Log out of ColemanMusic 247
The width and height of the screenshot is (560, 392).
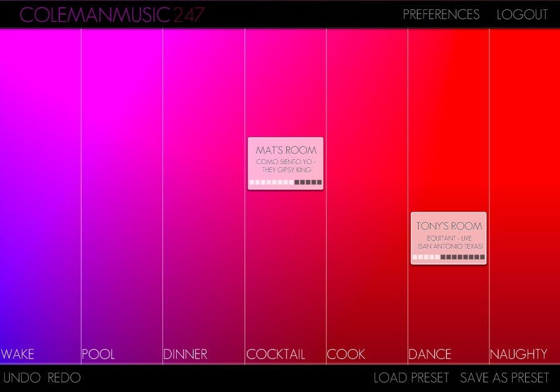coord(523,14)
